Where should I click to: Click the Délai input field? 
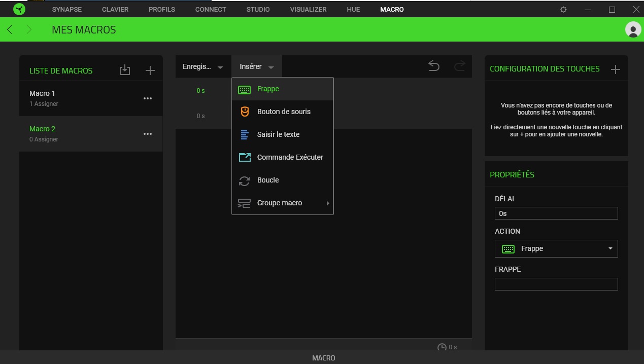[x=556, y=213]
